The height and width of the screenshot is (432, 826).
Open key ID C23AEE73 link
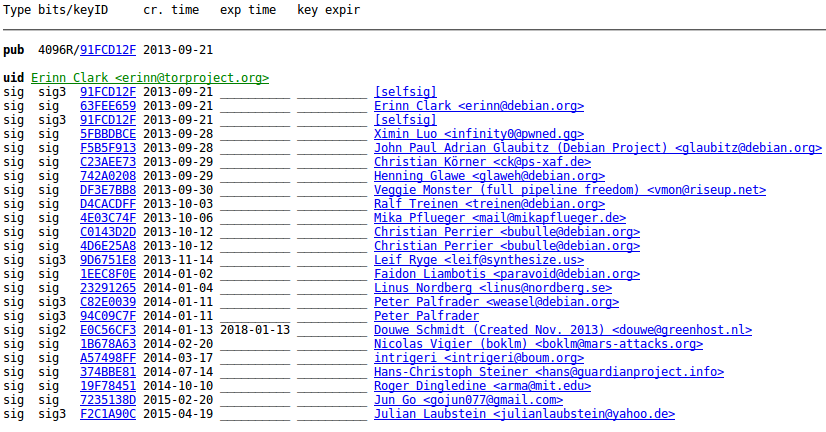click(x=107, y=162)
